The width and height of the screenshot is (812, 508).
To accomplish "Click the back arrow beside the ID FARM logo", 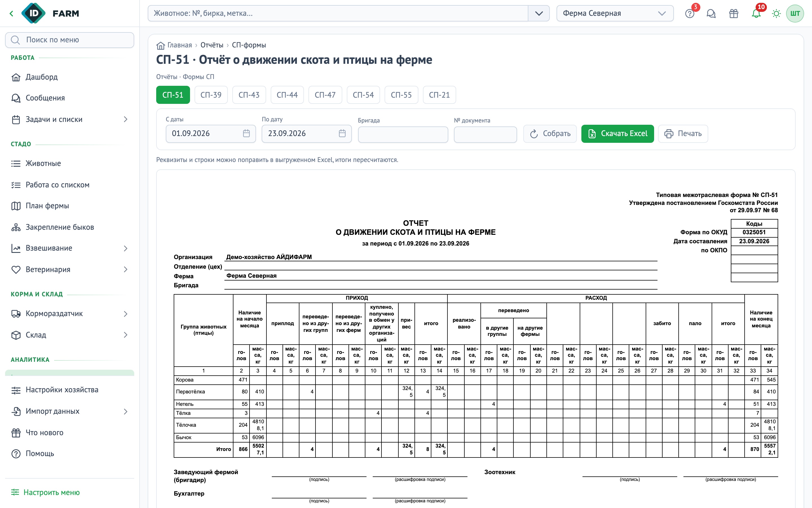I will [x=11, y=14].
